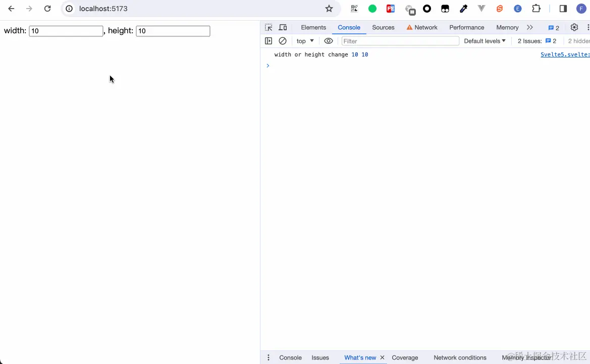590x364 pixels.
Task: Open the Extensions puzzle menu
Action: pos(536,9)
